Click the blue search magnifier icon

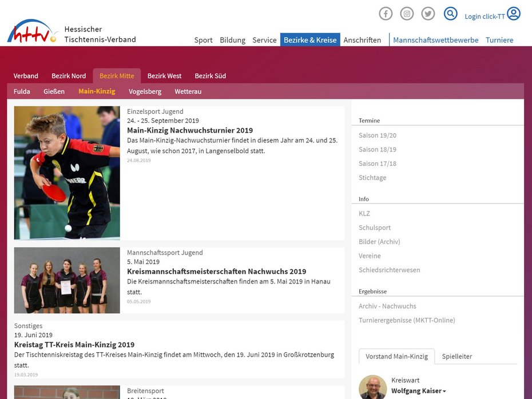click(x=451, y=14)
